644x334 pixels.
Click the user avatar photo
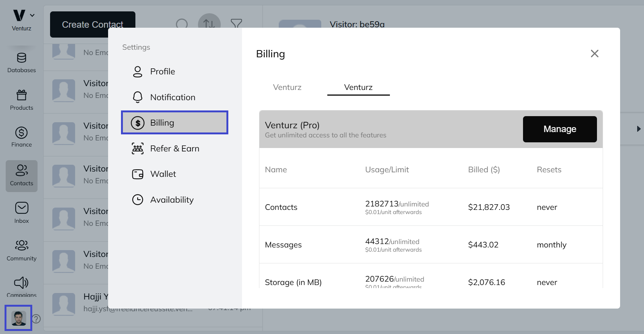19,318
